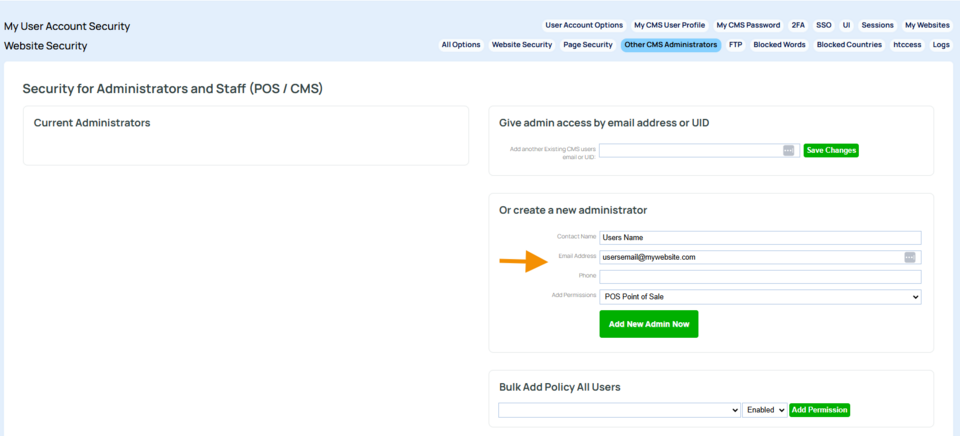Click the icon inside the Email Address field
The height and width of the screenshot is (436, 960).
909,257
